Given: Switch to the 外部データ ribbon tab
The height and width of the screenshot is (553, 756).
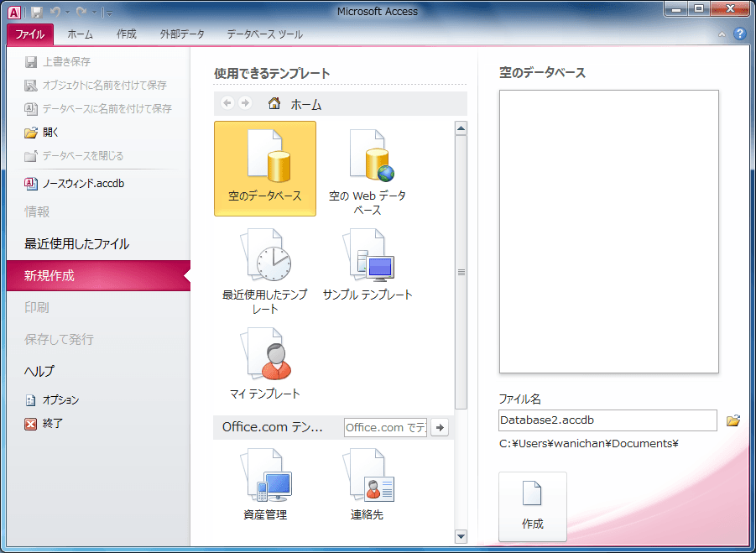Looking at the screenshot, I should click(182, 34).
